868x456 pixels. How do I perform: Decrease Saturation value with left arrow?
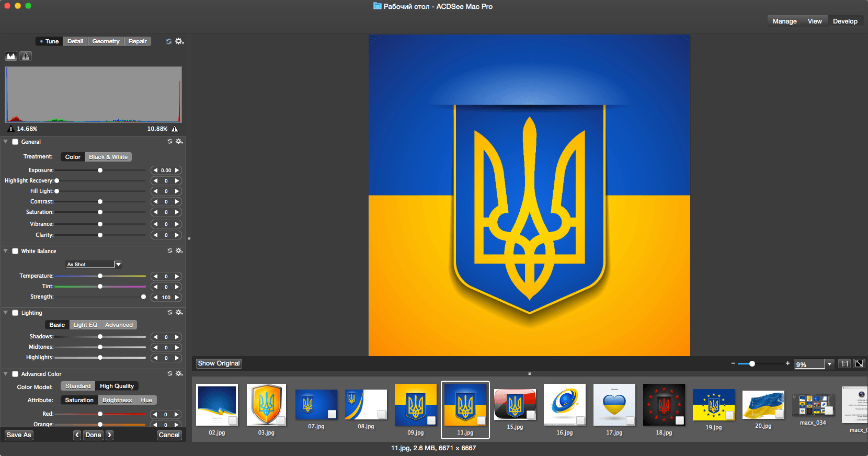click(155, 212)
